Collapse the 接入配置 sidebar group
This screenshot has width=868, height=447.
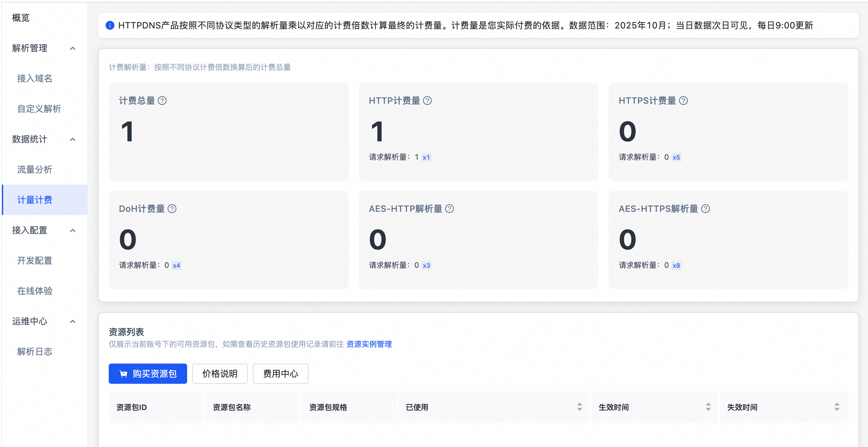(x=72, y=230)
